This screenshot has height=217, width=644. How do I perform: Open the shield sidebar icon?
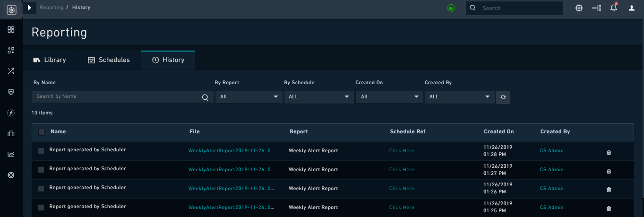[11, 92]
